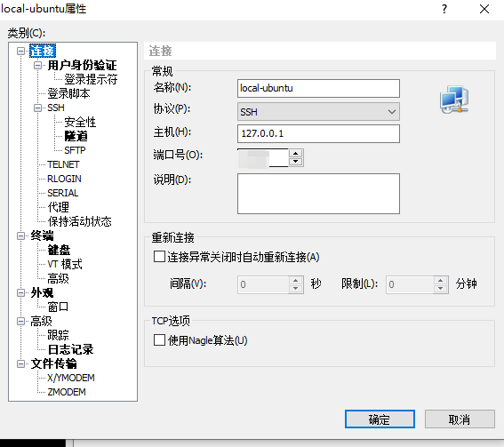Select 窗口 under 外观
The width and height of the screenshot is (504, 447).
pyautogui.click(x=58, y=307)
